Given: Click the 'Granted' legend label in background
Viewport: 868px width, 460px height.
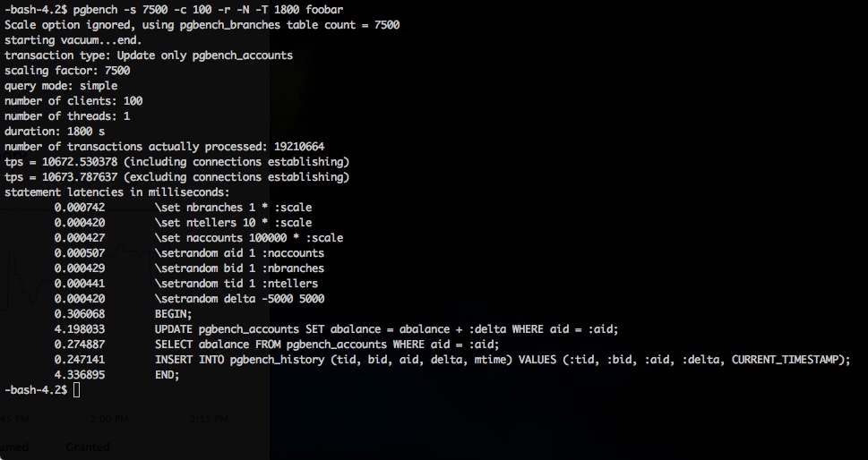Looking at the screenshot, I should (x=88, y=447).
